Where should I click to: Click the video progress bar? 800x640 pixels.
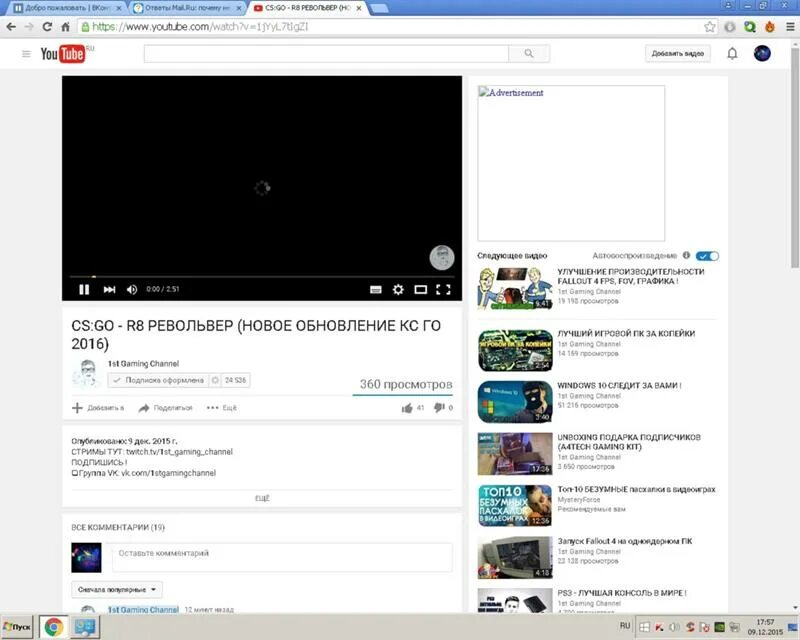point(261,277)
